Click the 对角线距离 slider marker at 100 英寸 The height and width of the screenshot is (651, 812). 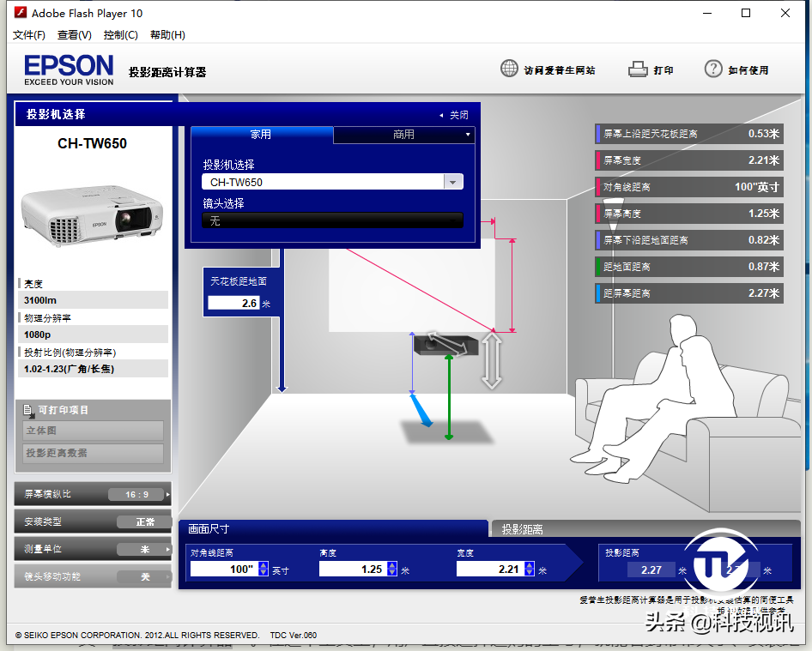(613, 202)
